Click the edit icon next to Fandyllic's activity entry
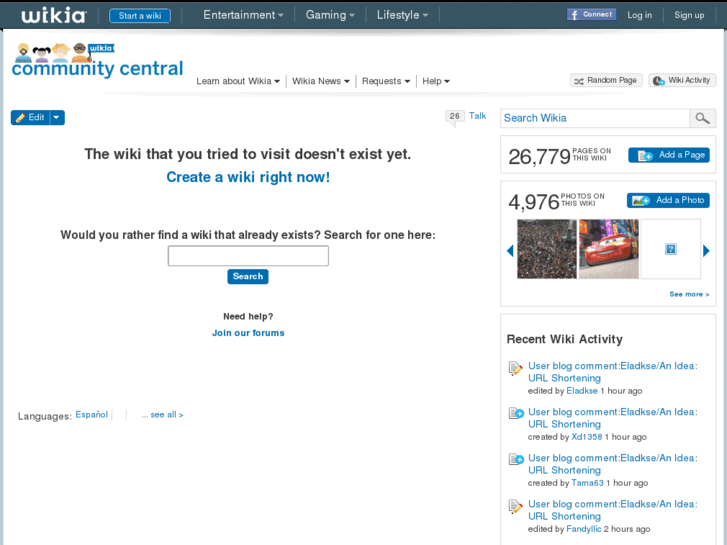 [515, 507]
